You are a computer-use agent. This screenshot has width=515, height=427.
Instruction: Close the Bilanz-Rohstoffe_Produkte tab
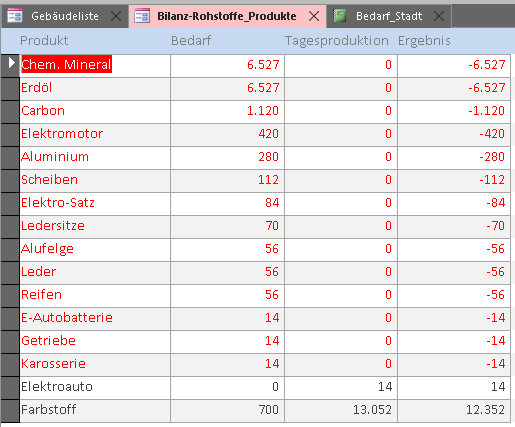coord(314,16)
